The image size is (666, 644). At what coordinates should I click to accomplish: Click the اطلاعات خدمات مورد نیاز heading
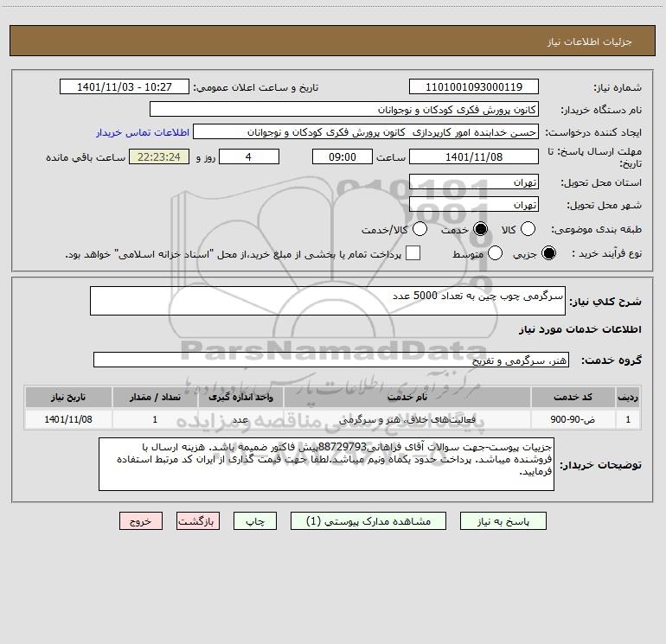[580, 329]
